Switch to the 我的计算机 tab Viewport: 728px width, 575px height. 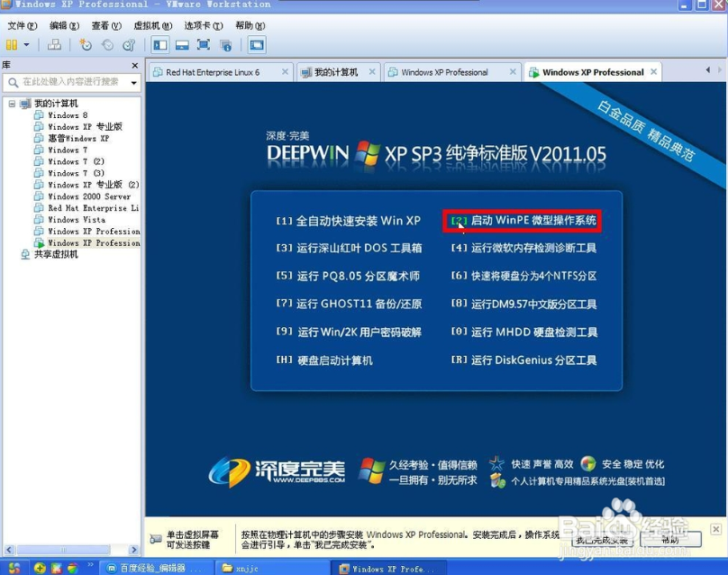(x=336, y=72)
